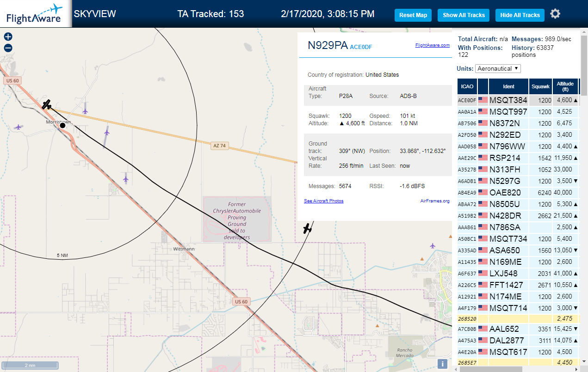The width and height of the screenshot is (588, 372).
Task: Click Hide All Tracks button
Action: click(520, 15)
